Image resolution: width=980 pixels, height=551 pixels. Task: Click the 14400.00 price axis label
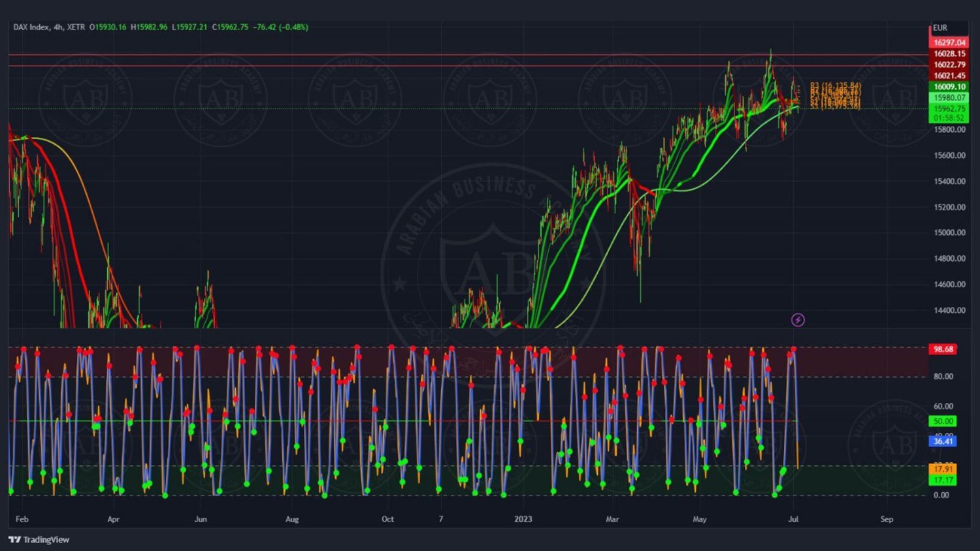[x=950, y=310]
